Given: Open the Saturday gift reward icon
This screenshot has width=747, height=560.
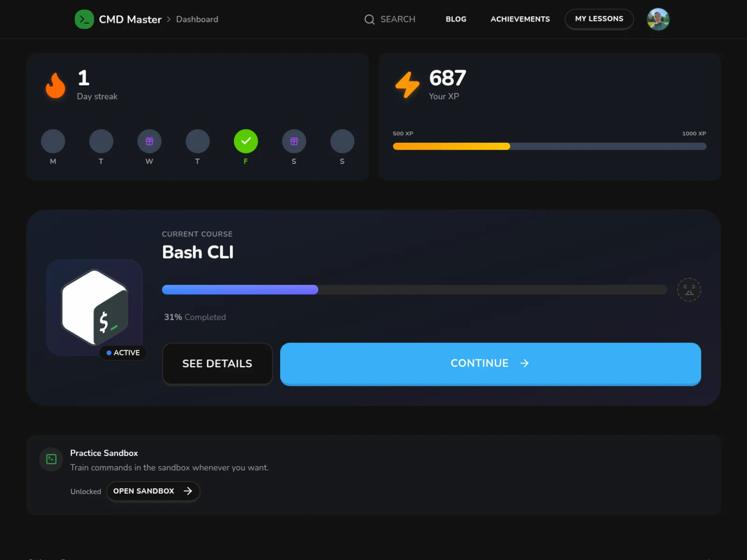Looking at the screenshot, I should 294,141.
